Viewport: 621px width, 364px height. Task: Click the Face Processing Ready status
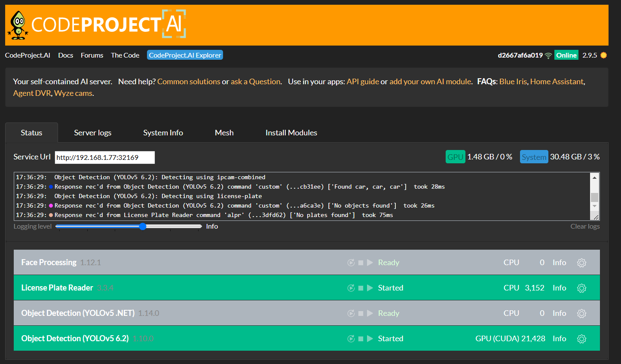389,263
